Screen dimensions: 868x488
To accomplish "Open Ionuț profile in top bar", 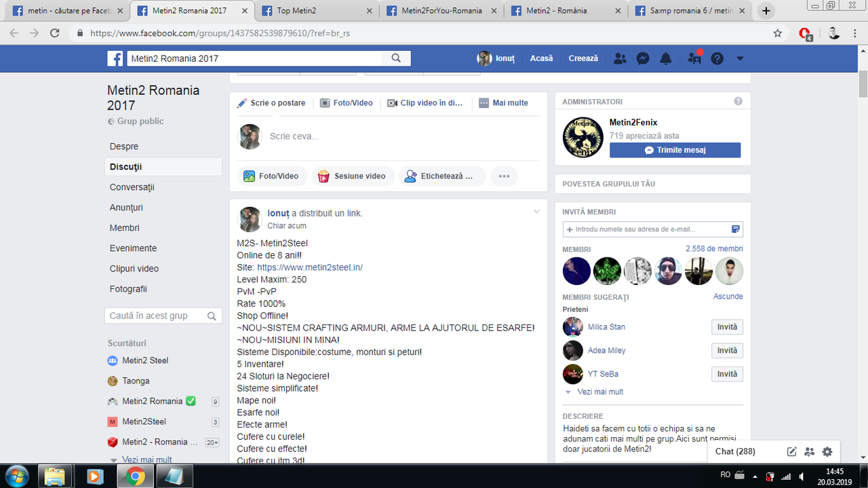I will pyautogui.click(x=496, y=58).
